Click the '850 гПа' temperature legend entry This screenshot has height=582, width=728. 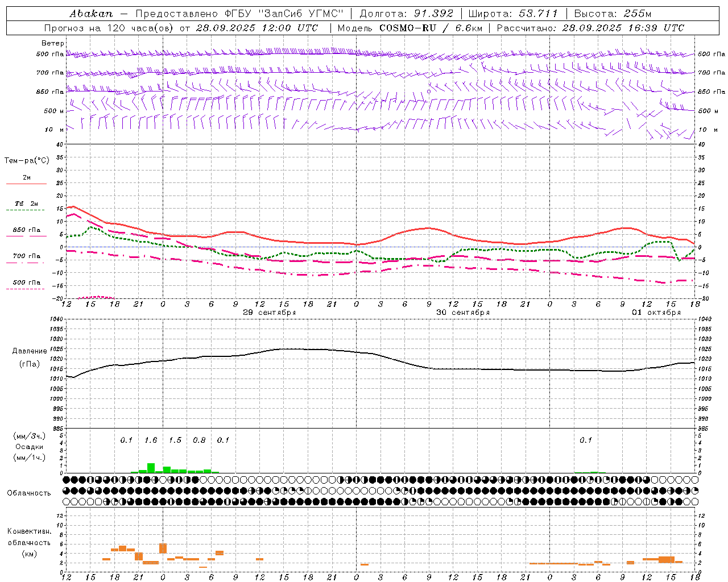coord(27,230)
